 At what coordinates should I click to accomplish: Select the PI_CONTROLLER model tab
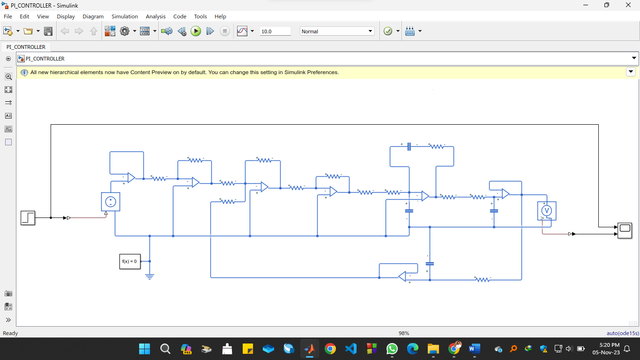click(26, 47)
